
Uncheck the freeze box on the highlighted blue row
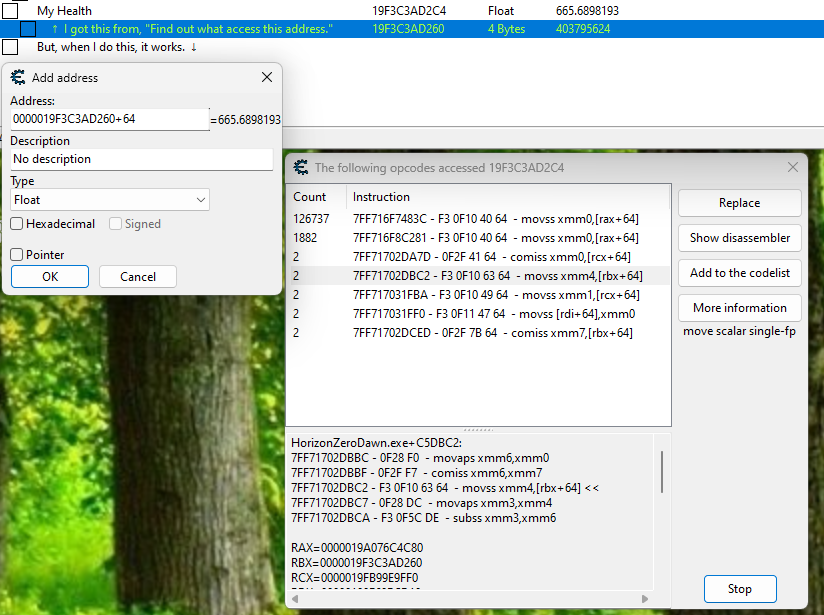click(27, 29)
